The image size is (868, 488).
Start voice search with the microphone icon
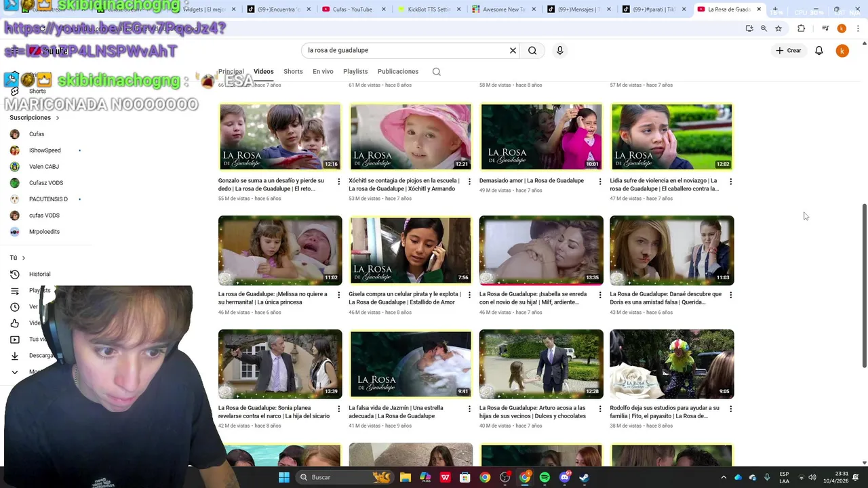pyautogui.click(x=559, y=50)
